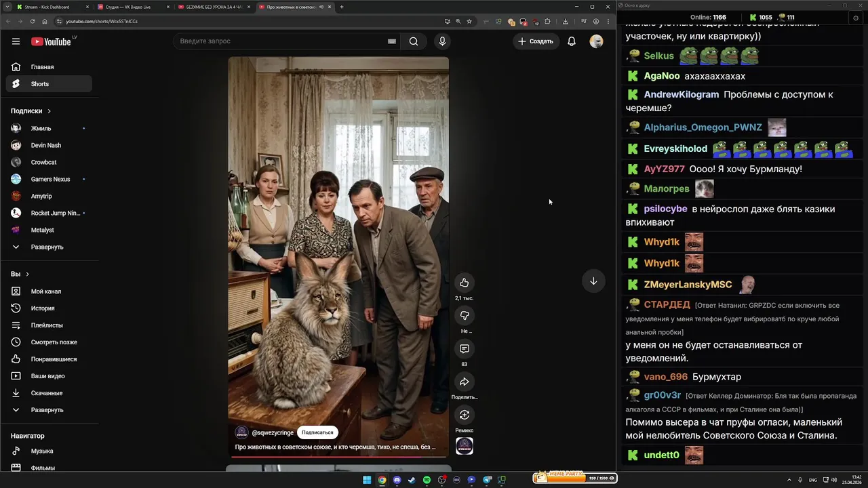Open Смотреть позже in sidebar
This screenshot has width=868, height=488.
point(49,342)
